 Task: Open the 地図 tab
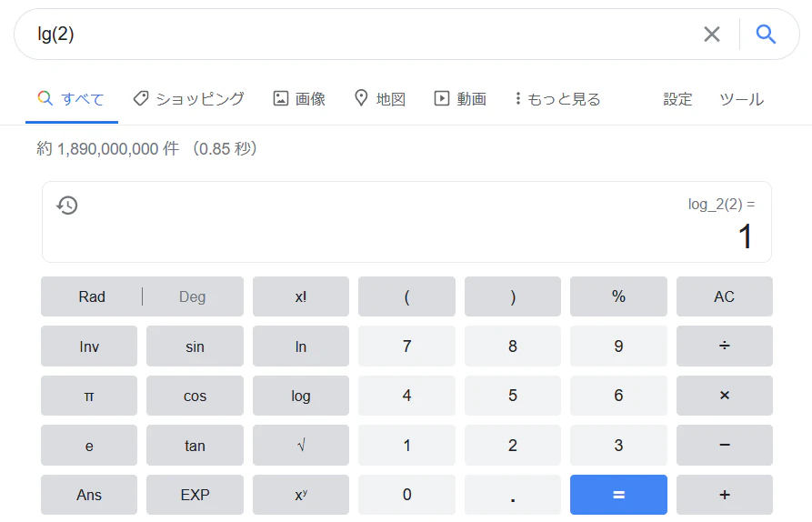pos(379,99)
